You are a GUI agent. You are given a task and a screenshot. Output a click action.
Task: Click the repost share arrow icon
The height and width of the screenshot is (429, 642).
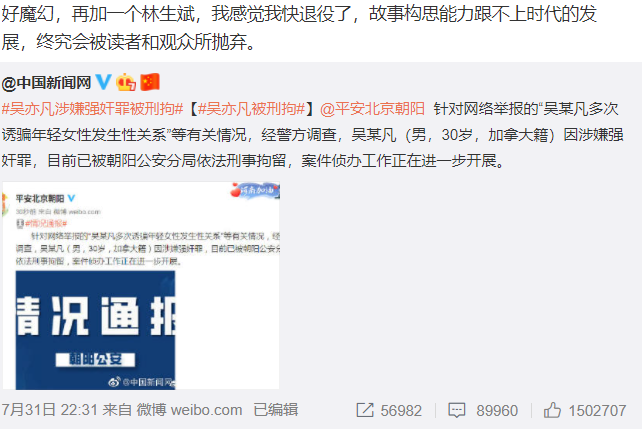point(365,410)
